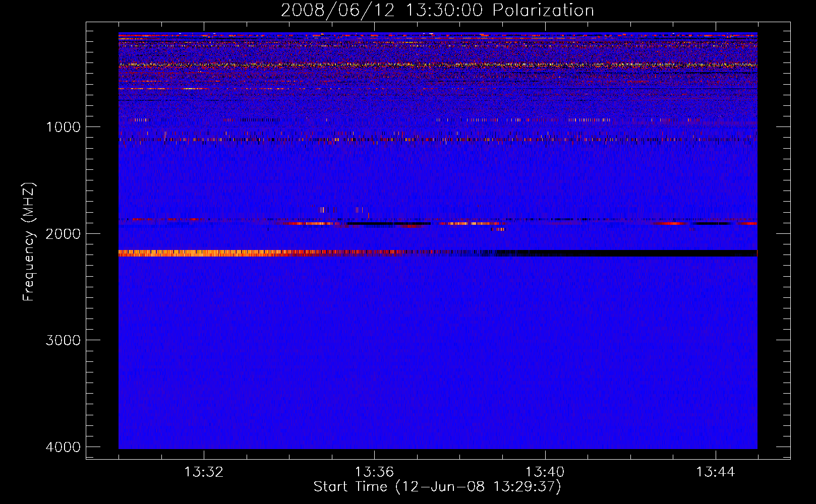Click the 4000 frequency tick label
Viewport: 816px width, 504px height.
tap(63, 447)
